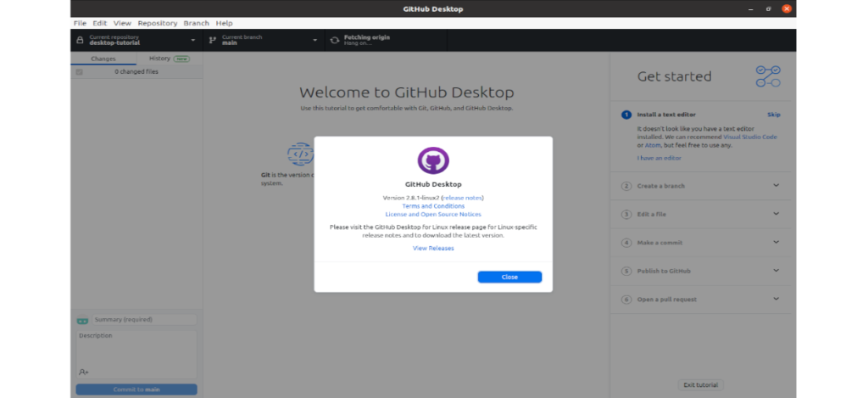Click the lock icon beside Current repository
This screenshot has width=868, height=398.
point(80,41)
